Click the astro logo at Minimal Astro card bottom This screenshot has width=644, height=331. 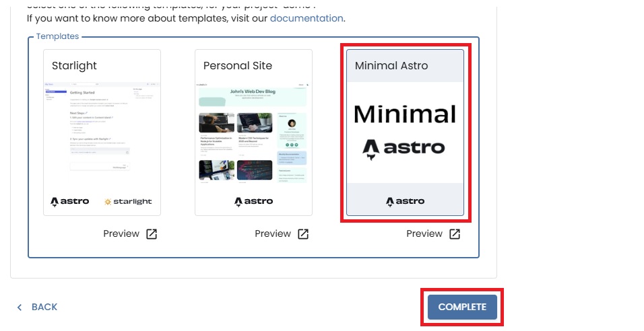405,201
